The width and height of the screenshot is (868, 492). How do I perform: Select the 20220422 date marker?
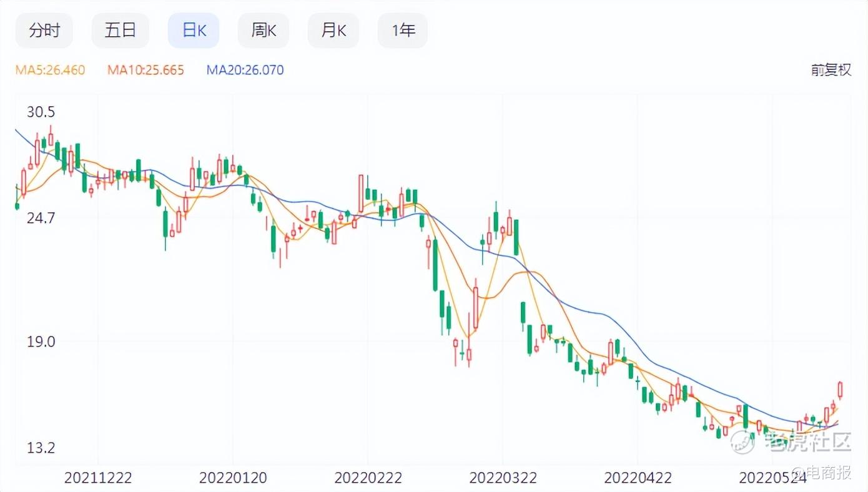click(x=638, y=478)
